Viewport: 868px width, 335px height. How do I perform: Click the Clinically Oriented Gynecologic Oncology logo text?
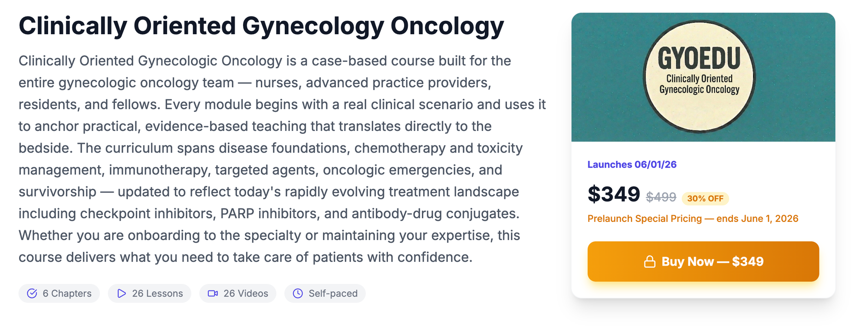[x=699, y=84]
